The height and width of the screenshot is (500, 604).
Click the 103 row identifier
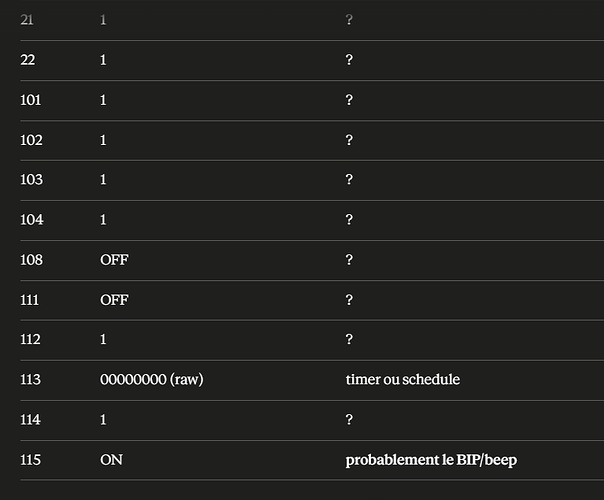[x=31, y=180]
